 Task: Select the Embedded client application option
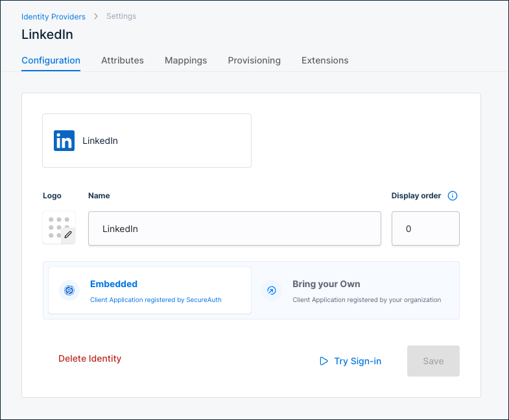click(x=150, y=290)
